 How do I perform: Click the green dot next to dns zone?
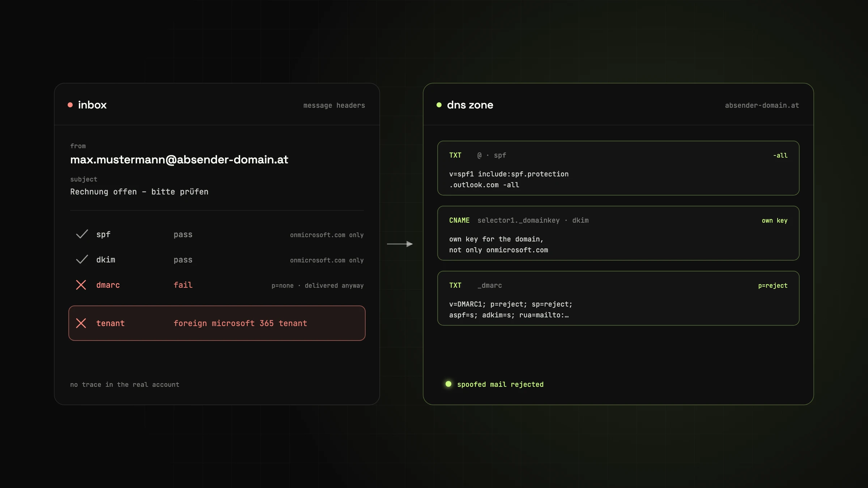click(439, 105)
